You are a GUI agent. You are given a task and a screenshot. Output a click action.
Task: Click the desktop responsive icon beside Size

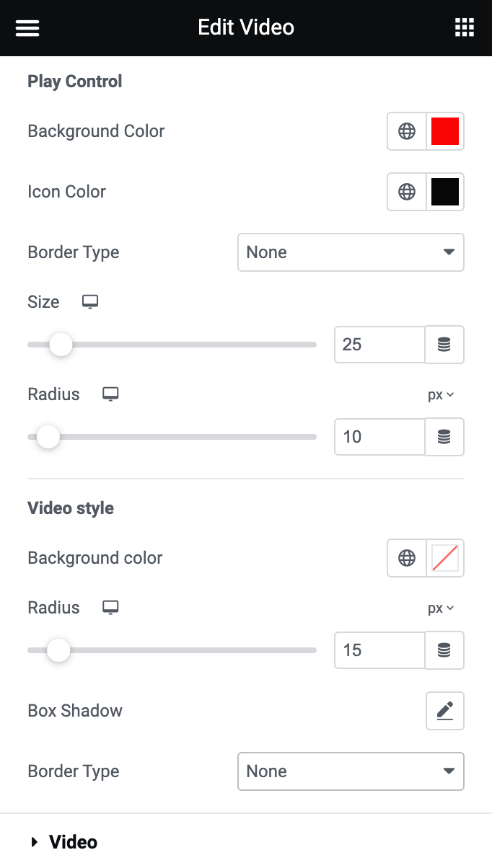89,302
